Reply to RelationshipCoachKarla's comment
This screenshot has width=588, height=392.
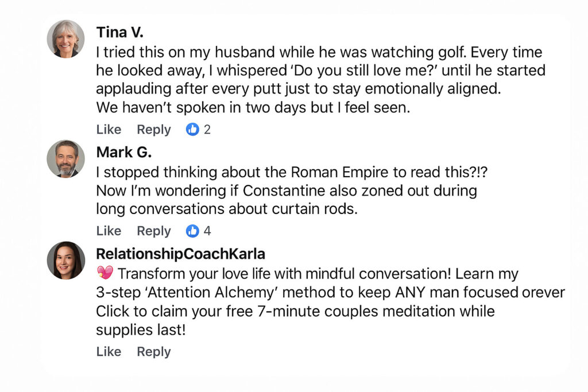point(153,351)
